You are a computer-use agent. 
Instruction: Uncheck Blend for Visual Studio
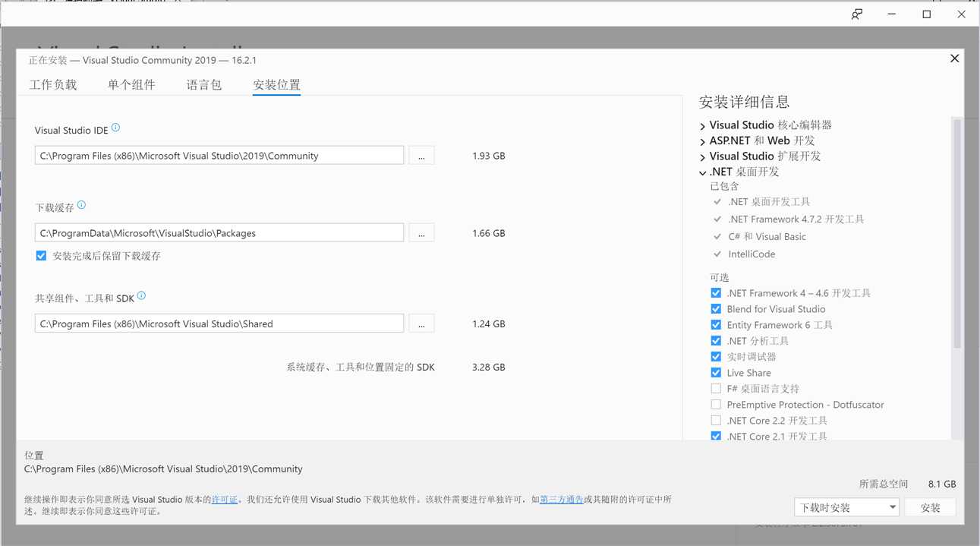716,309
